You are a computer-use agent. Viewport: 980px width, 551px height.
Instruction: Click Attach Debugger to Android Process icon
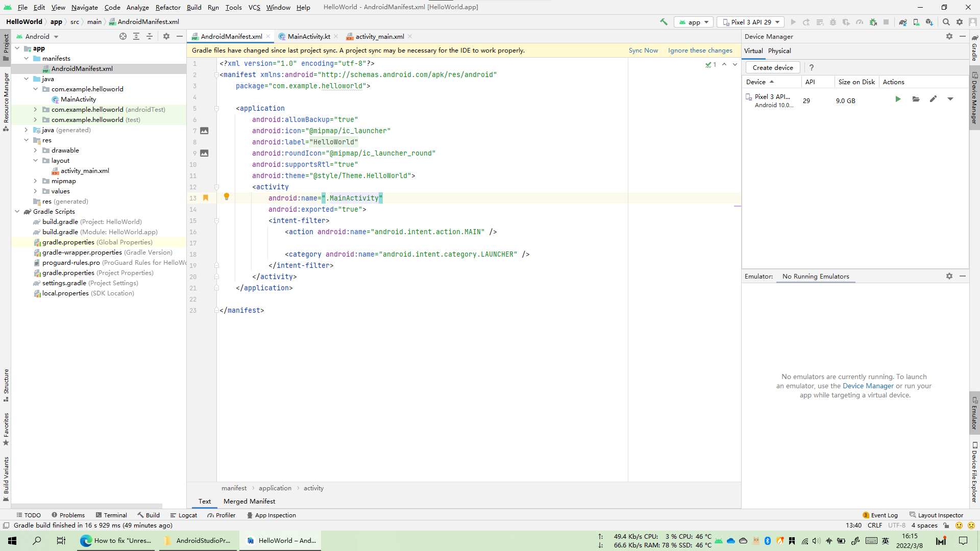click(873, 22)
